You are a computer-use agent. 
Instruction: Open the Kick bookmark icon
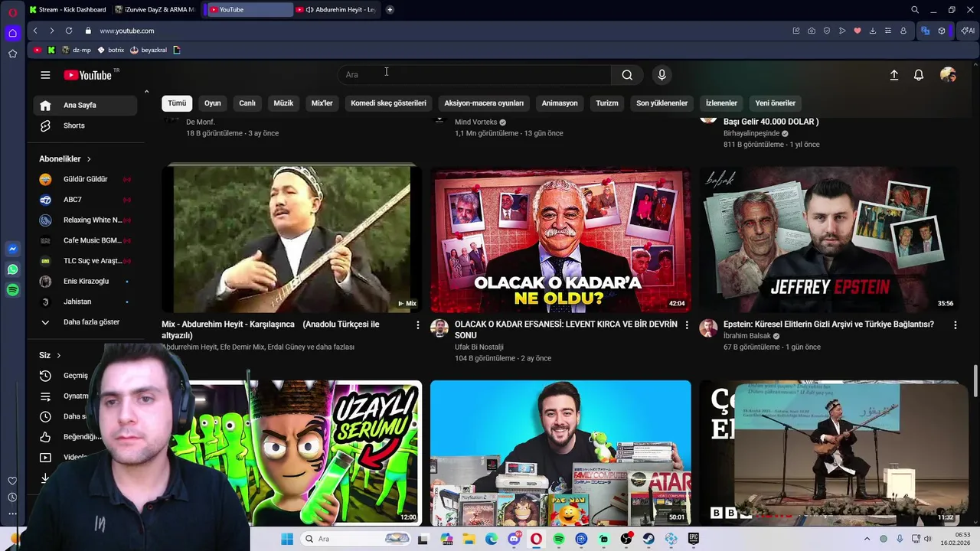pos(51,50)
